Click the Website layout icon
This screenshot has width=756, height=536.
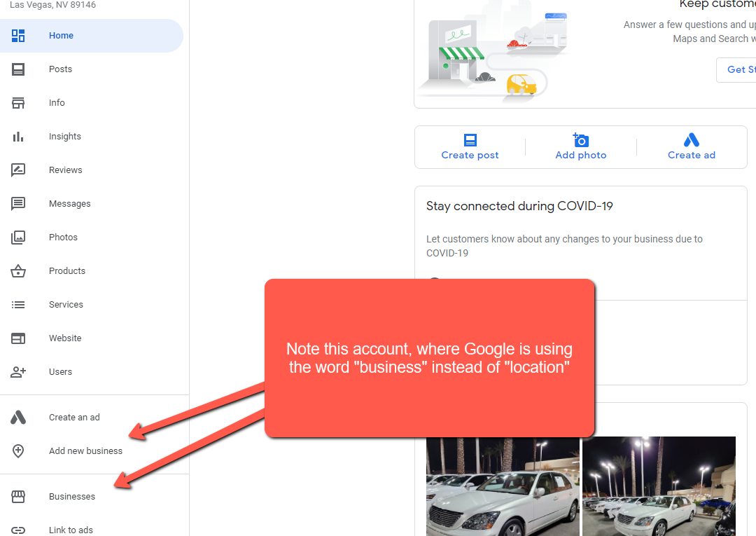click(18, 338)
